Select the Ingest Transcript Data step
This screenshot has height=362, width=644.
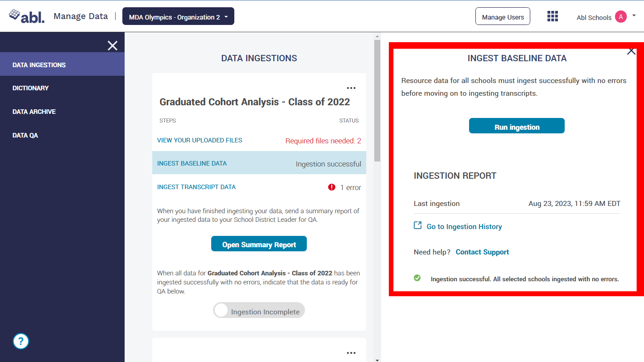[196, 187]
